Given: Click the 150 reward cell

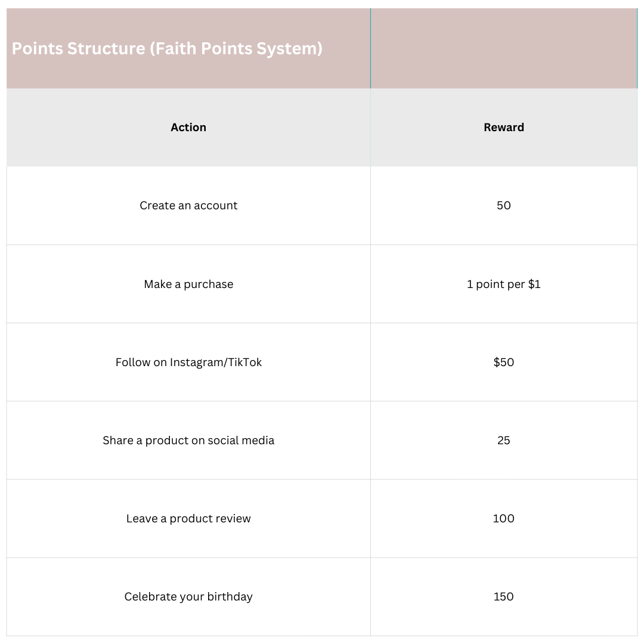Looking at the screenshot, I should click(504, 597).
